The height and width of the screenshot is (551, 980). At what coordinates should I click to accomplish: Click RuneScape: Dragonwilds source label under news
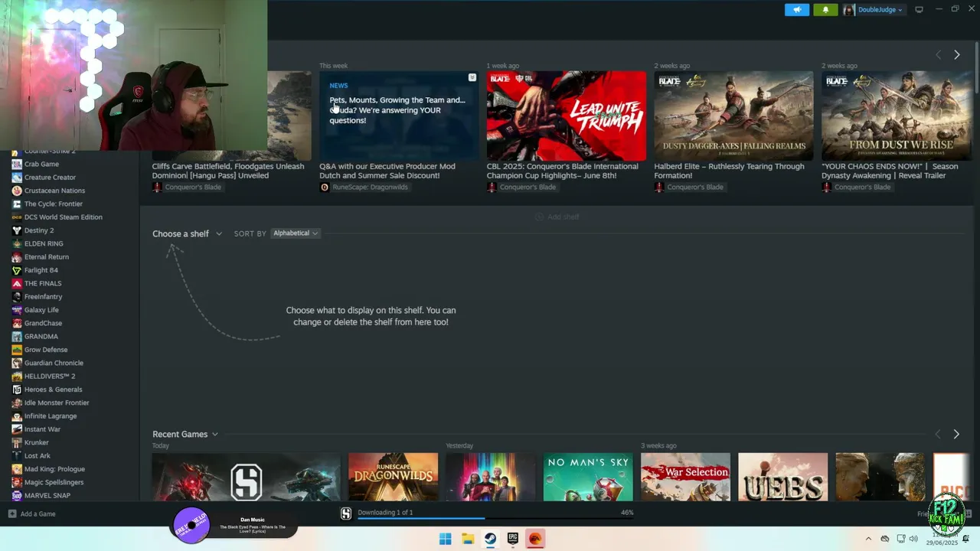370,187
